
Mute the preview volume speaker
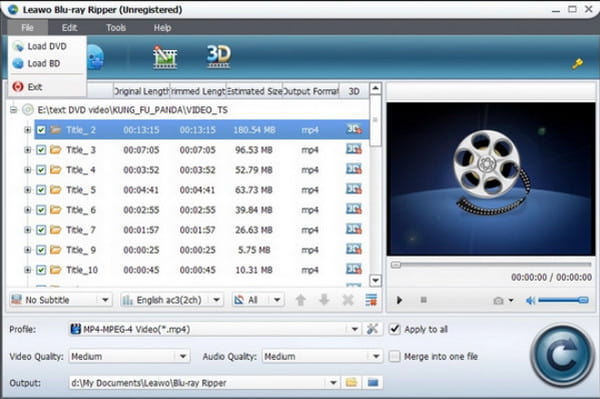(530, 301)
